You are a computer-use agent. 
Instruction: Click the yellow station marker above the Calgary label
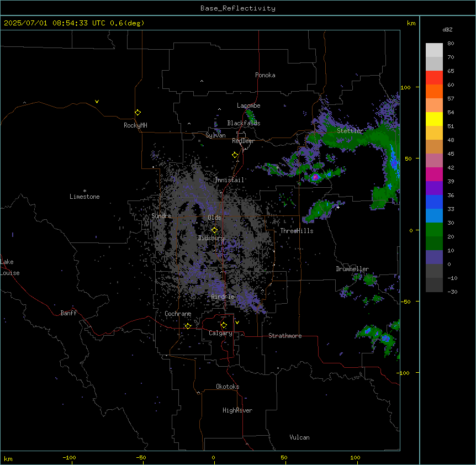[224, 325]
